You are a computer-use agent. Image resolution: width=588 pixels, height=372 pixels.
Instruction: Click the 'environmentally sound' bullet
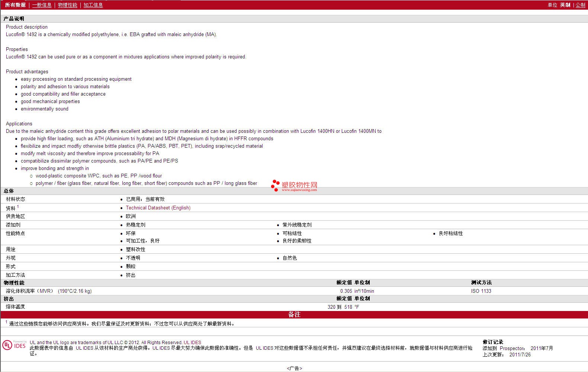click(45, 109)
